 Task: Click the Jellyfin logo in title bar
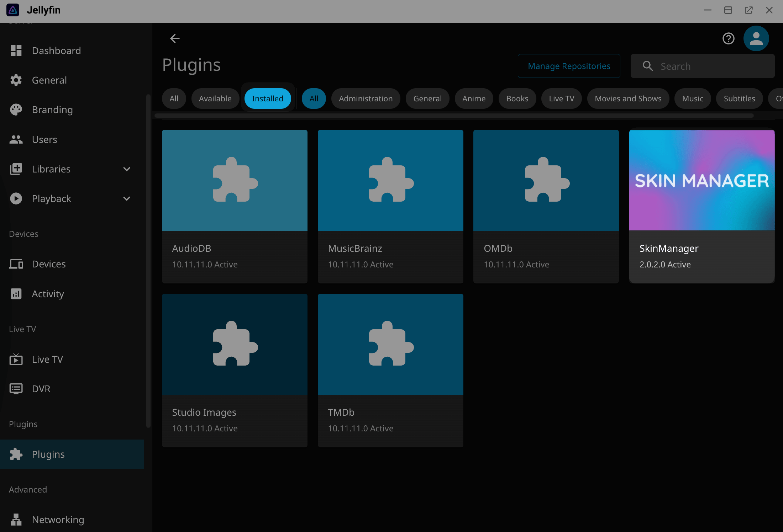tap(13, 10)
